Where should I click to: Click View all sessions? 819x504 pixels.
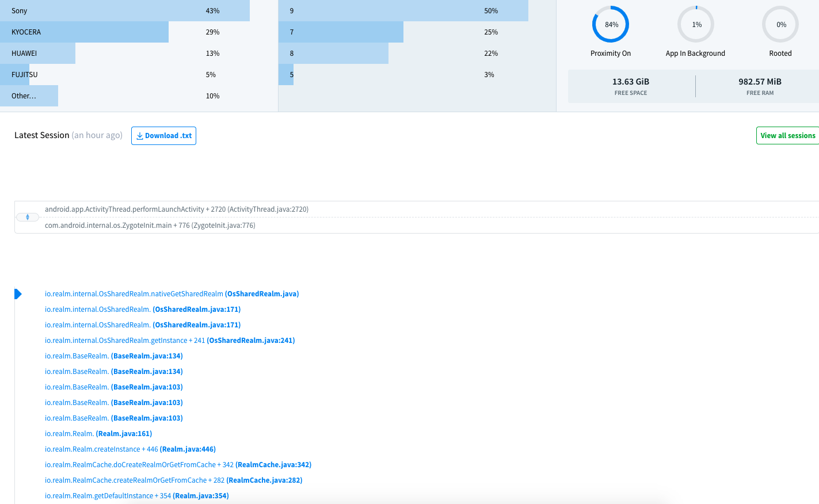pyautogui.click(x=788, y=135)
